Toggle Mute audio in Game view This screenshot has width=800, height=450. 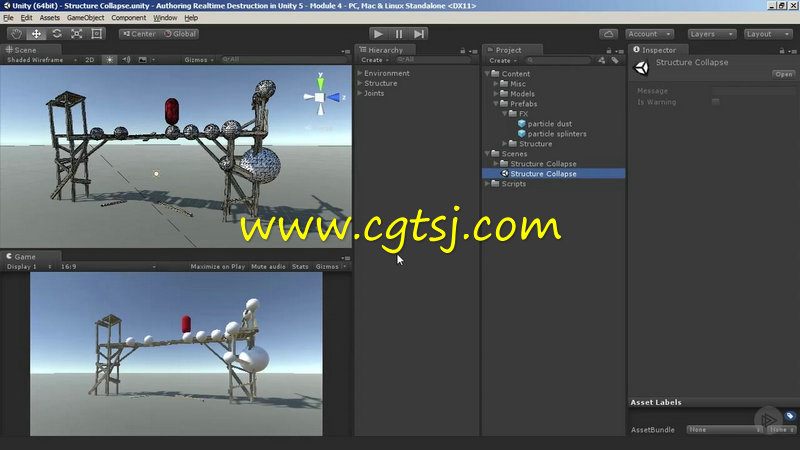268,266
